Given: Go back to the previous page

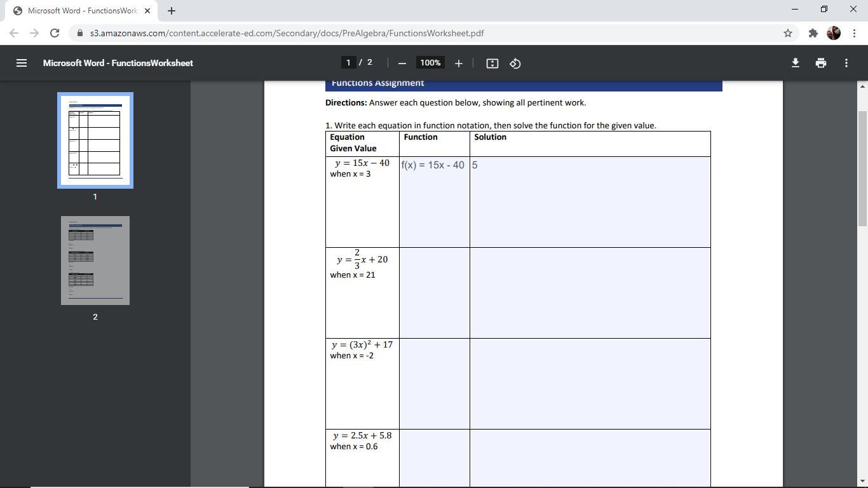Looking at the screenshot, I should 14,33.
